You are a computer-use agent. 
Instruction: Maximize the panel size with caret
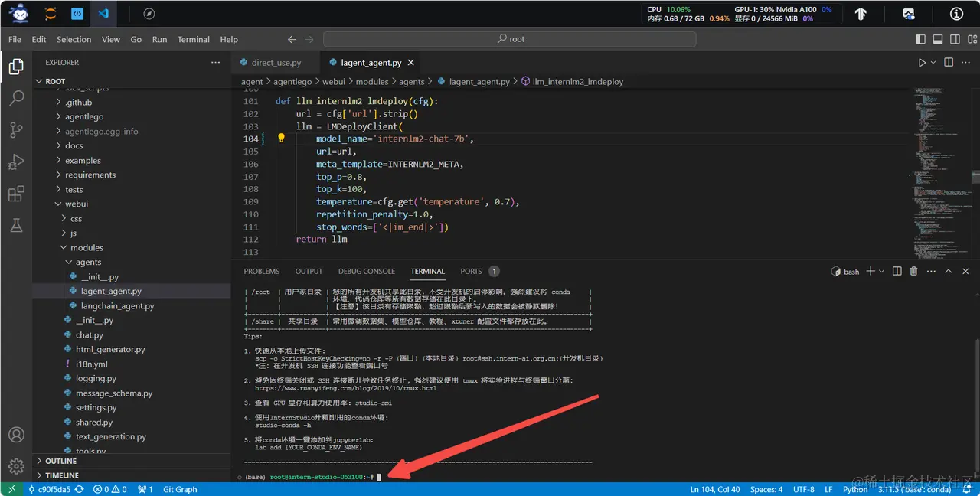(x=949, y=271)
